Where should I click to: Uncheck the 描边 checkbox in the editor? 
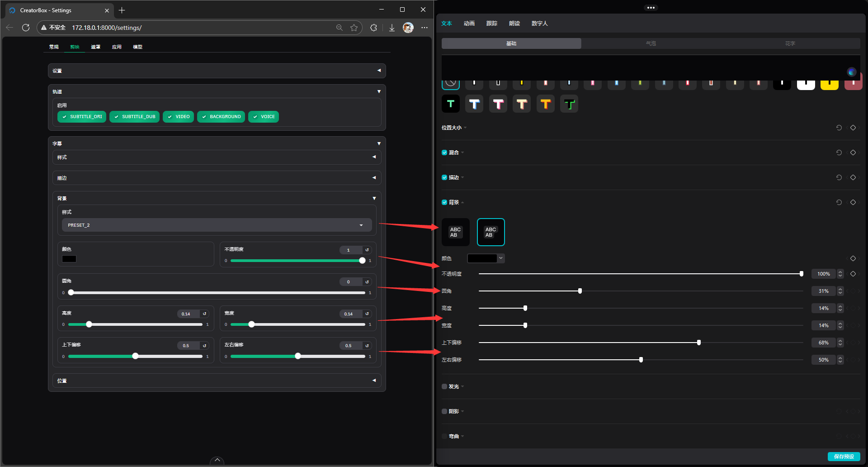tap(444, 177)
